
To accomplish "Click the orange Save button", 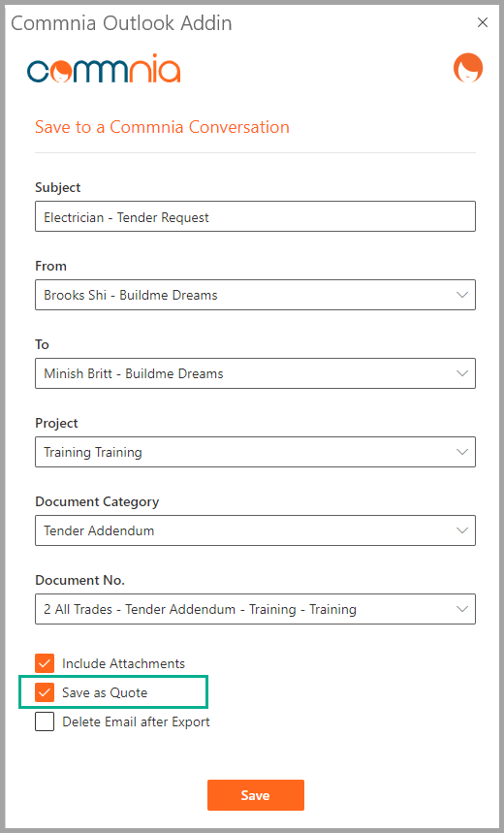I will point(256,795).
